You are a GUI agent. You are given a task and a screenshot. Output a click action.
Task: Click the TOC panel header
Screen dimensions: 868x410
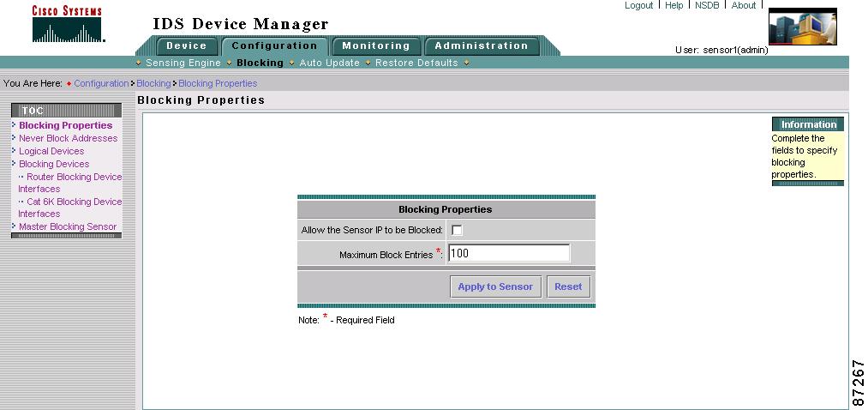(x=67, y=111)
